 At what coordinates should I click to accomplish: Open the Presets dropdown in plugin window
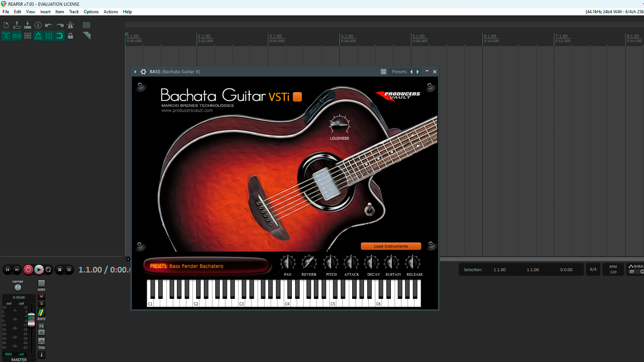[399, 72]
